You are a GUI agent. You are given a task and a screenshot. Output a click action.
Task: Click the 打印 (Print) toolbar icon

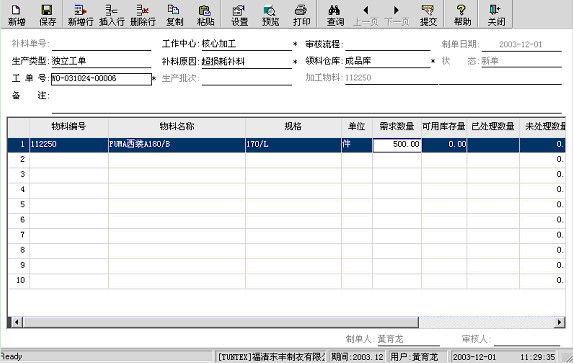[301, 15]
